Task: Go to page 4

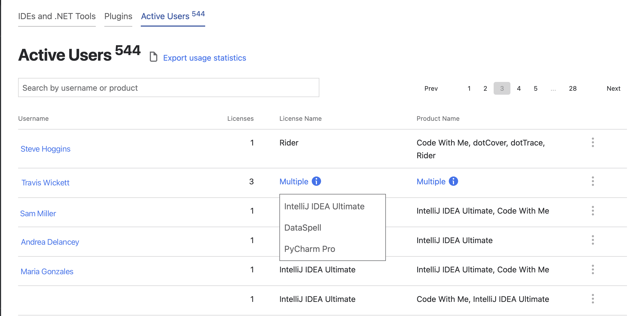Action: point(519,89)
